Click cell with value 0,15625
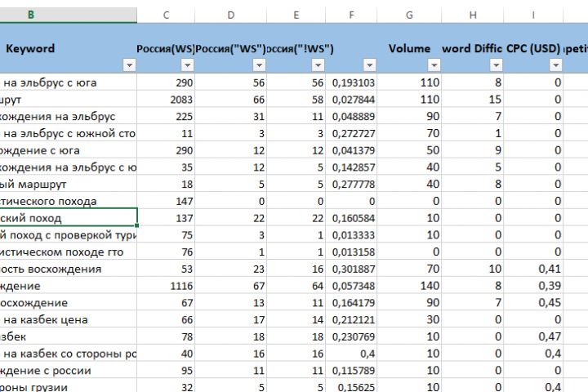 tap(351, 386)
